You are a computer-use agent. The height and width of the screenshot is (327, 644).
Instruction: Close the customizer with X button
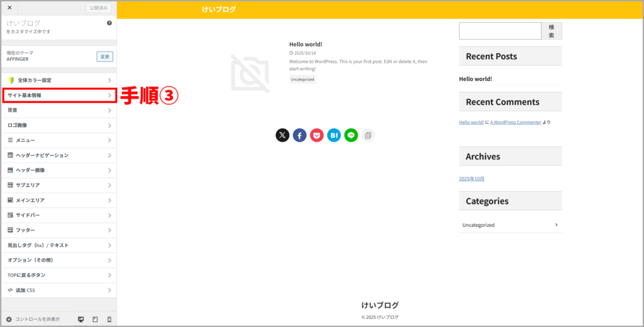coord(9,8)
